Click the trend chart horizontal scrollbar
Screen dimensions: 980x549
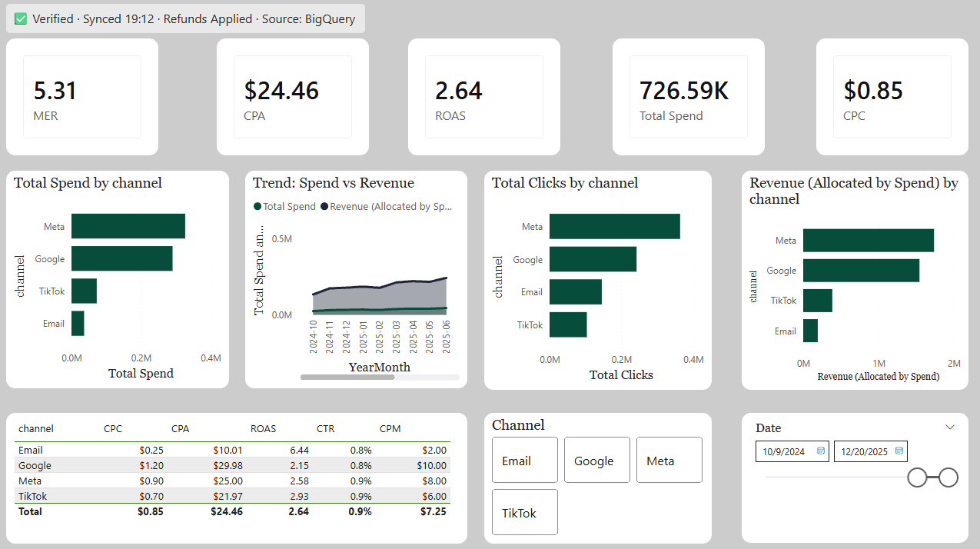click(x=347, y=378)
